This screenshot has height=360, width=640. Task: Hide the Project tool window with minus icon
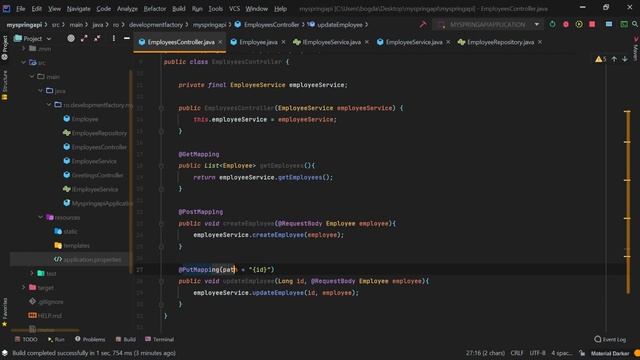click(x=127, y=38)
